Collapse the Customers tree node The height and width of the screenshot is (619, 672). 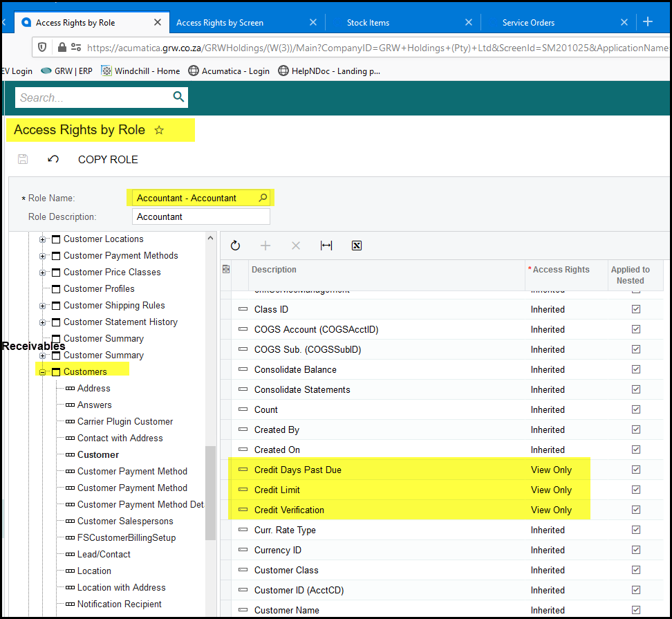43,372
